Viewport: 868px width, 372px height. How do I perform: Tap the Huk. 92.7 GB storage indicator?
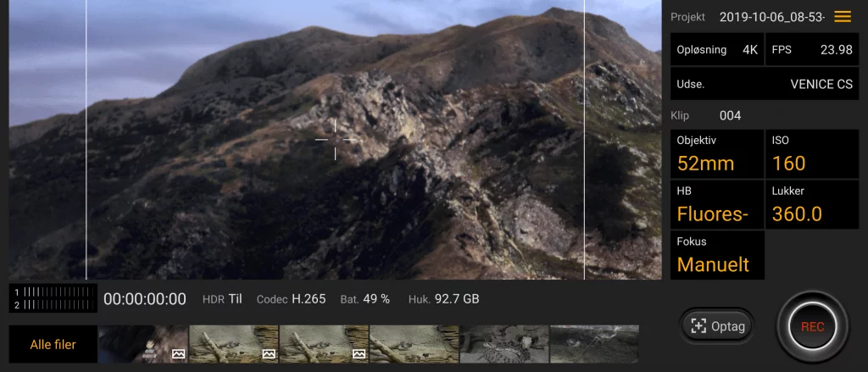click(x=443, y=299)
